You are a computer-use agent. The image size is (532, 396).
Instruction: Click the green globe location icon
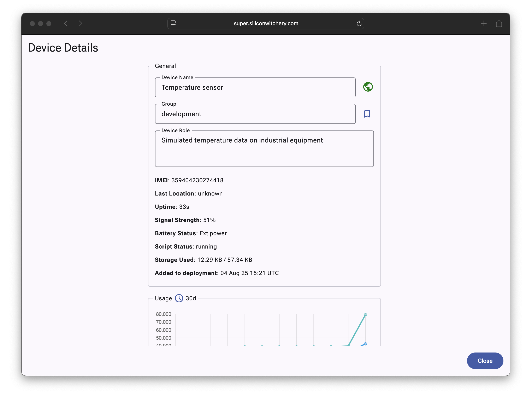368,87
